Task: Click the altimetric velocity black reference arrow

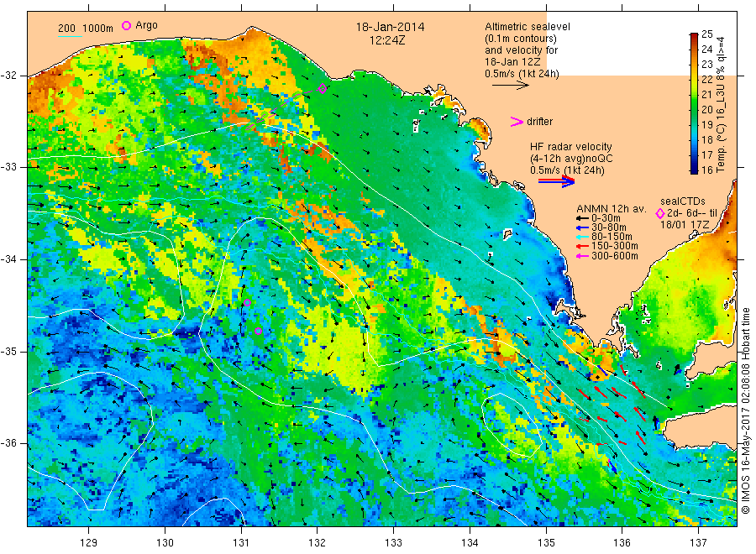Action: (511, 86)
